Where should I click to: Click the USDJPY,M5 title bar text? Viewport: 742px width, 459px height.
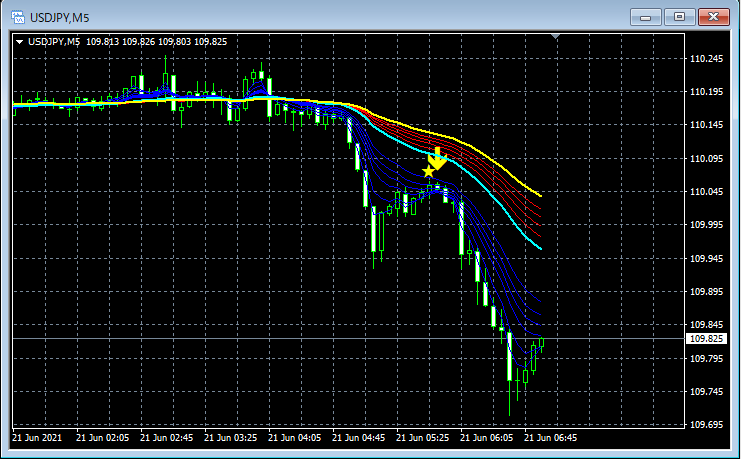pos(60,18)
